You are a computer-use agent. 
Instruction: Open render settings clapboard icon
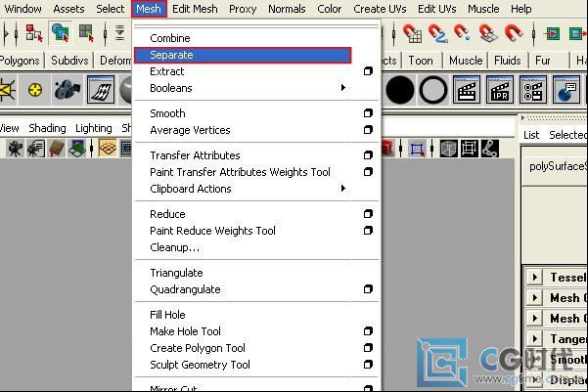[x=532, y=90]
